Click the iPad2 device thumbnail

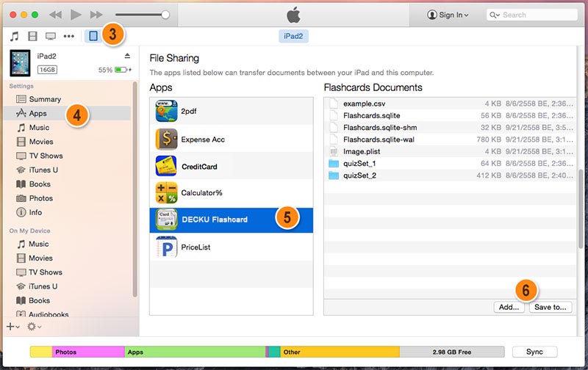20,63
